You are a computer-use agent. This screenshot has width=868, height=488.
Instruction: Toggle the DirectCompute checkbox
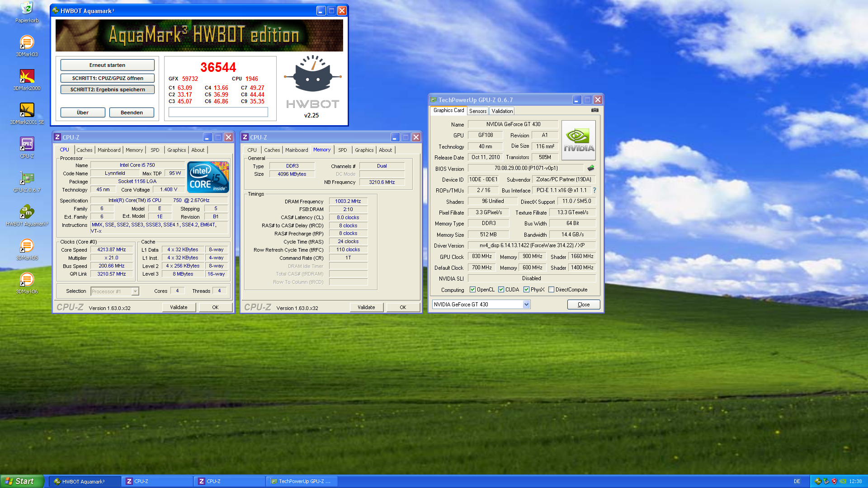point(551,290)
